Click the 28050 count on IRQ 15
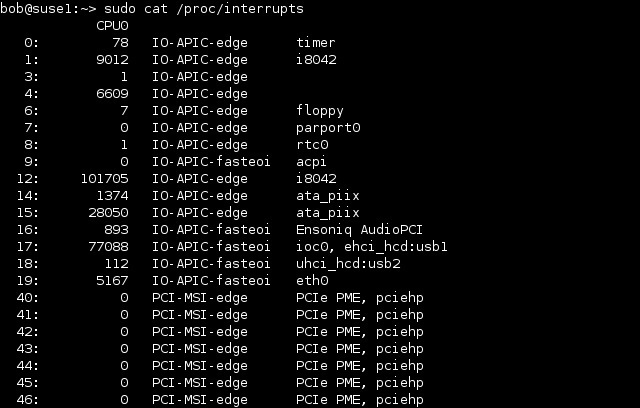This screenshot has width=640, height=408. [108, 213]
